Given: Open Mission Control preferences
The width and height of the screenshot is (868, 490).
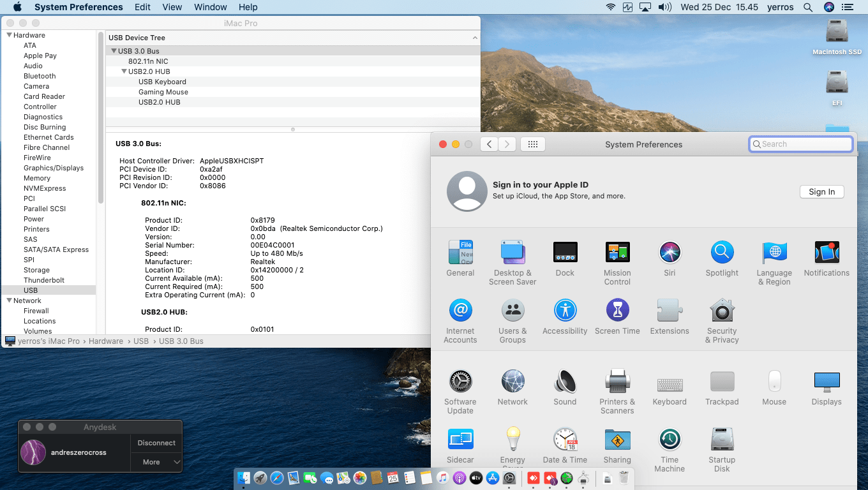Looking at the screenshot, I should click(617, 253).
